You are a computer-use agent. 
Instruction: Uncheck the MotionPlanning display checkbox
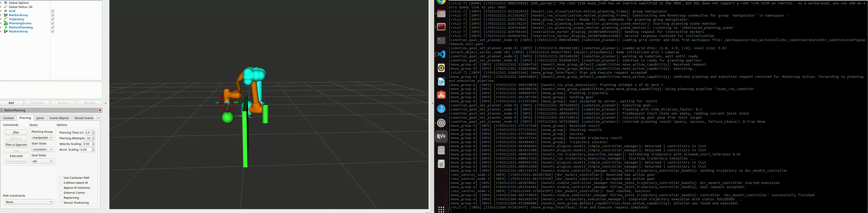pyautogui.click(x=53, y=27)
